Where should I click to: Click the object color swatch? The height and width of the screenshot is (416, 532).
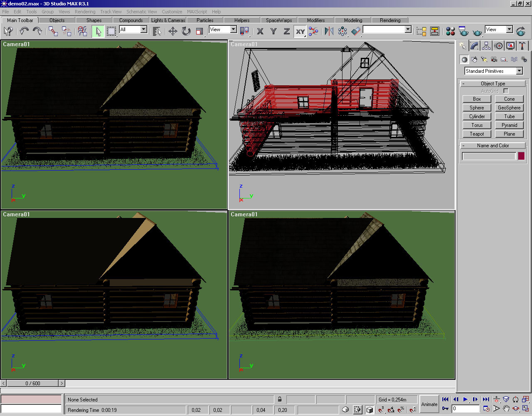(x=521, y=156)
